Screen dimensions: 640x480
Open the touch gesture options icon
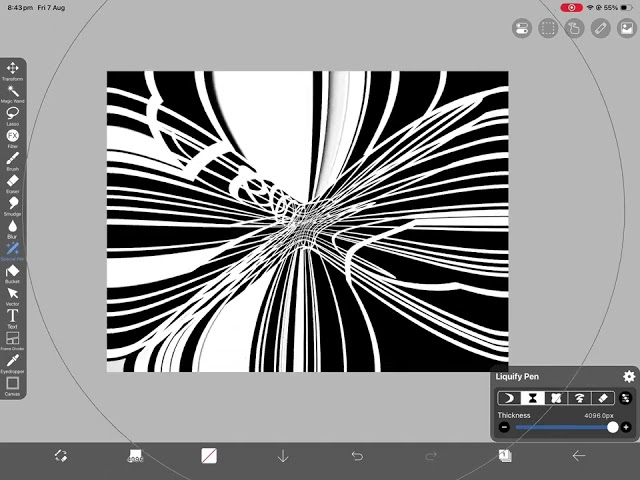point(574,28)
